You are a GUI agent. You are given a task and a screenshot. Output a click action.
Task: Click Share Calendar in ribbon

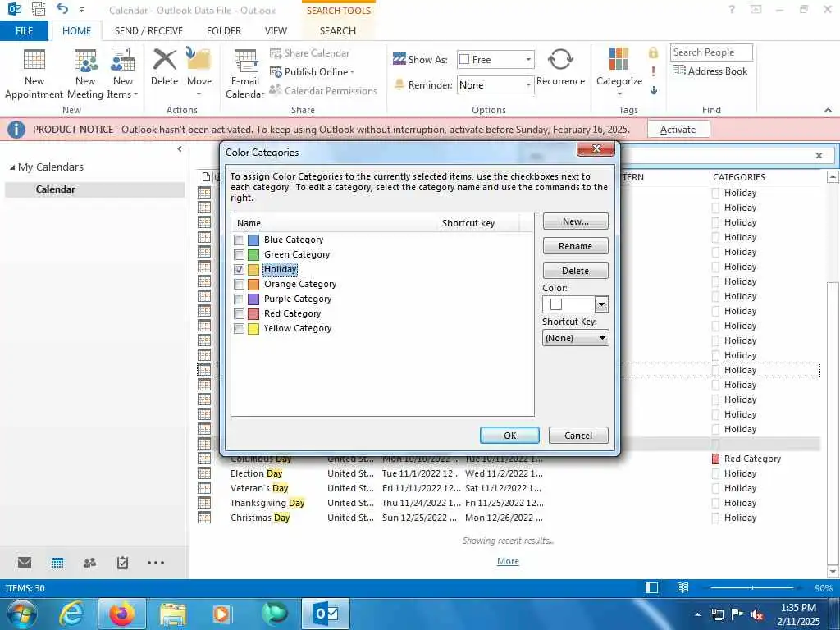pos(309,53)
